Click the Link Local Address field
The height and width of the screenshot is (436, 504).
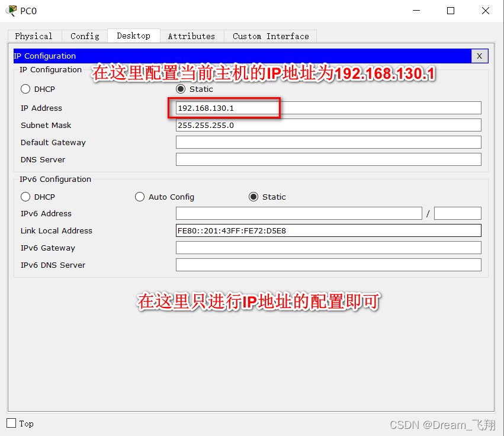pos(329,230)
